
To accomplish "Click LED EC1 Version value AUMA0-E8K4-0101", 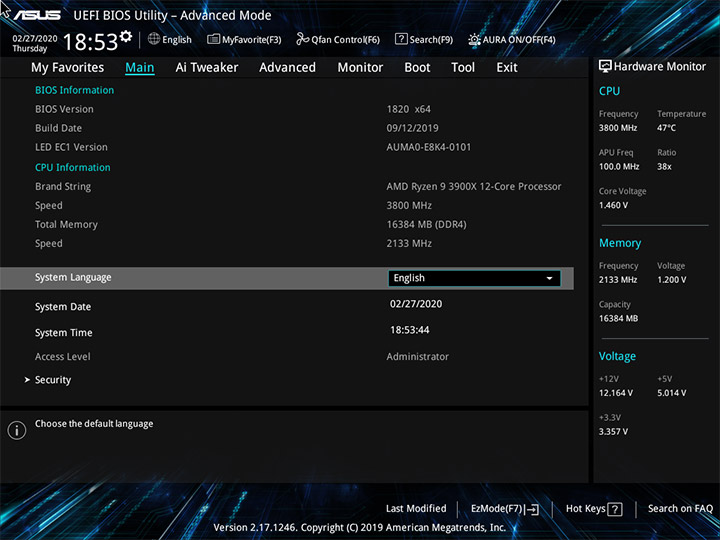I will pos(429,147).
